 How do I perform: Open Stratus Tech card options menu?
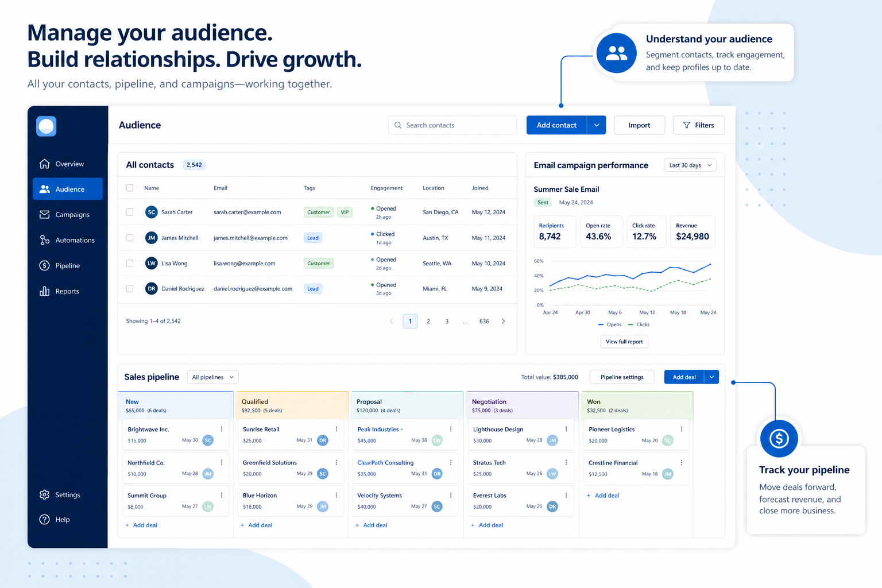pos(566,462)
